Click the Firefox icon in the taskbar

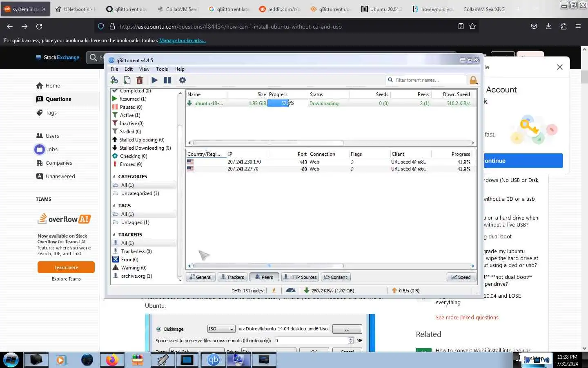point(112,360)
